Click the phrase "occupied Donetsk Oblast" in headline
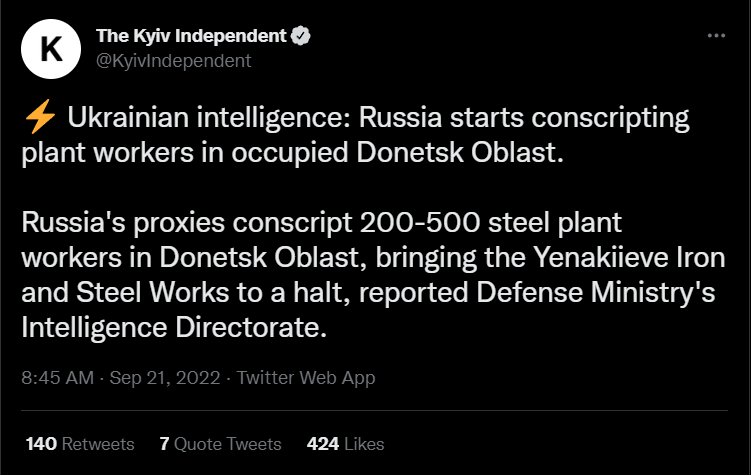The image size is (751, 475). (x=398, y=153)
